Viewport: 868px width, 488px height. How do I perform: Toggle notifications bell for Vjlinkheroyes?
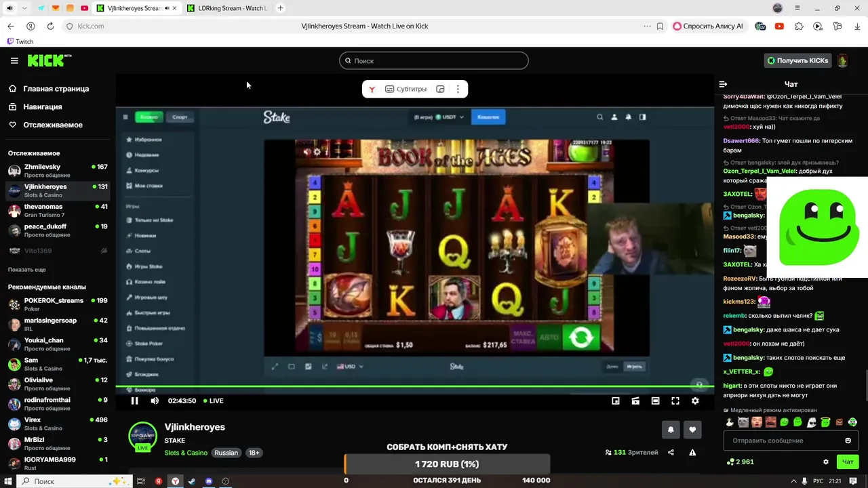tap(671, 430)
